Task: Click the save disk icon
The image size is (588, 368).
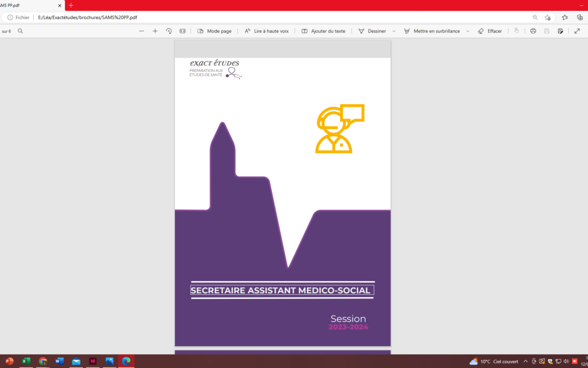Action: coord(547,31)
